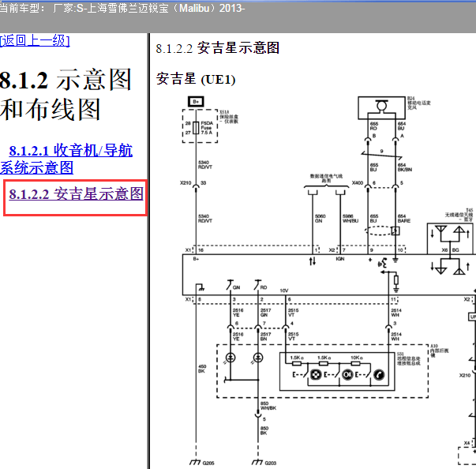Open 8.1.2.1 收音机/导航系统示意图 link
The width and height of the screenshot is (476, 469).
click(66, 159)
